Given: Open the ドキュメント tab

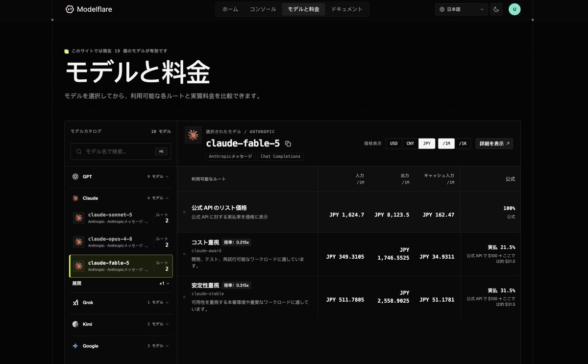Looking at the screenshot, I should tap(347, 9).
